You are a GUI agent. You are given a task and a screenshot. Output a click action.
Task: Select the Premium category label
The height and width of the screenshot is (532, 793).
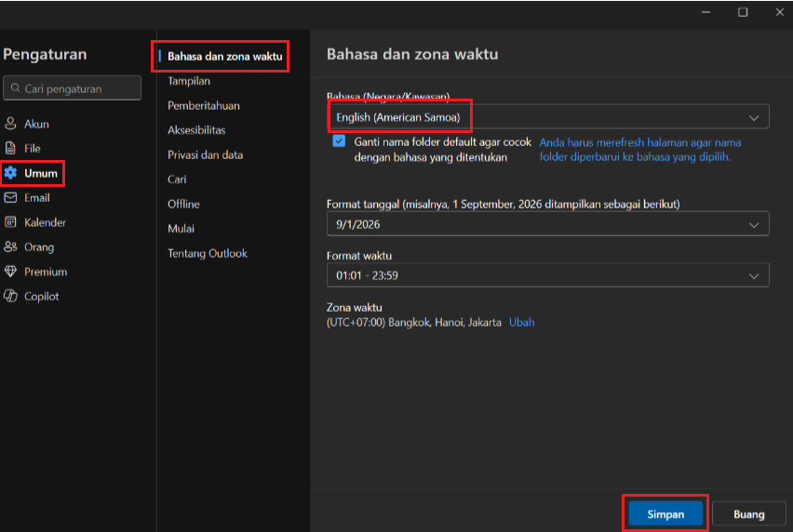[46, 272]
